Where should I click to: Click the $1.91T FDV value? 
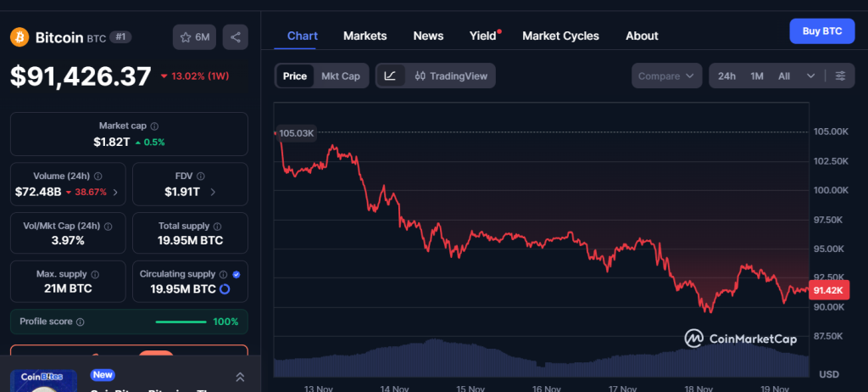[x=182, y=192]
